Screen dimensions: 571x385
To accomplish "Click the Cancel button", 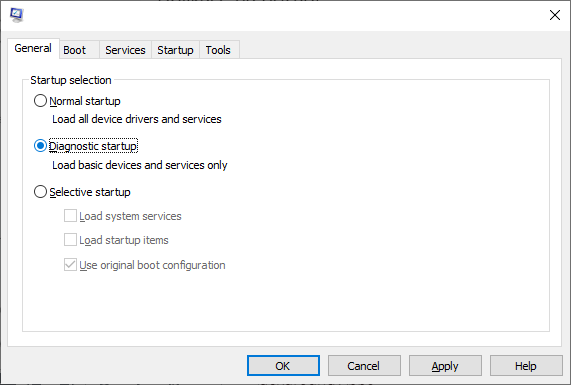I will pos(364,366).
